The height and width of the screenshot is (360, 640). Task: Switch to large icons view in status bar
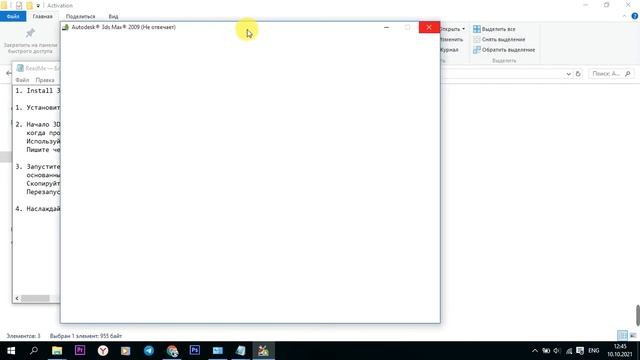pyautogui.click(x=633, y=336)
